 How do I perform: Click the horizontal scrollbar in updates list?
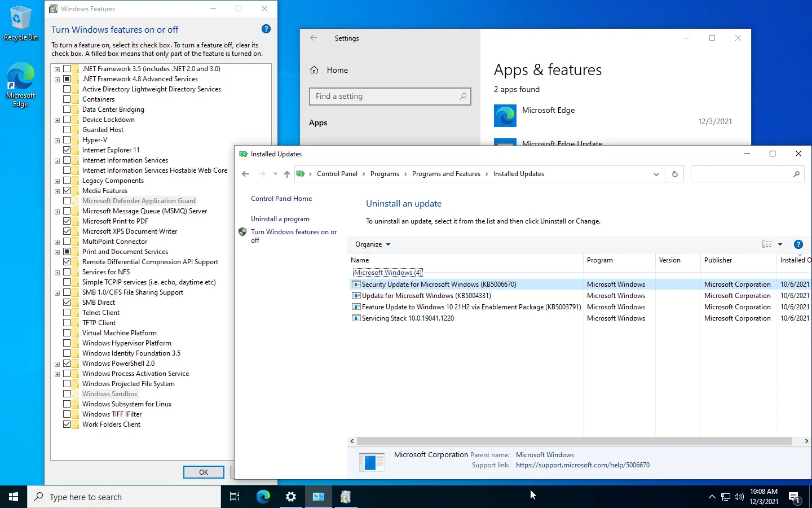pyautogui.click(x=574, y=441)
